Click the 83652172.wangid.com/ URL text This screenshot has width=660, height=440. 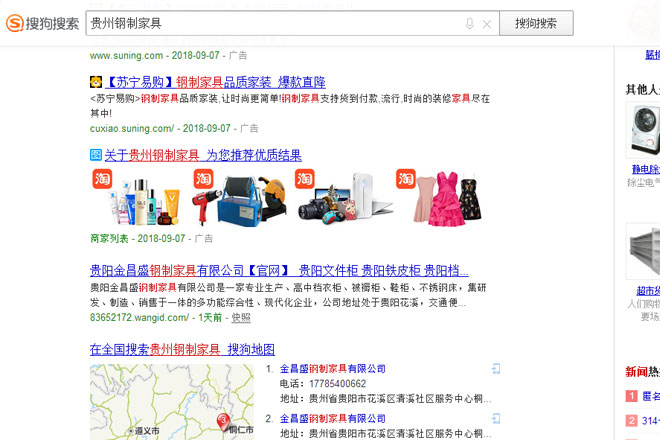[139, 317]
